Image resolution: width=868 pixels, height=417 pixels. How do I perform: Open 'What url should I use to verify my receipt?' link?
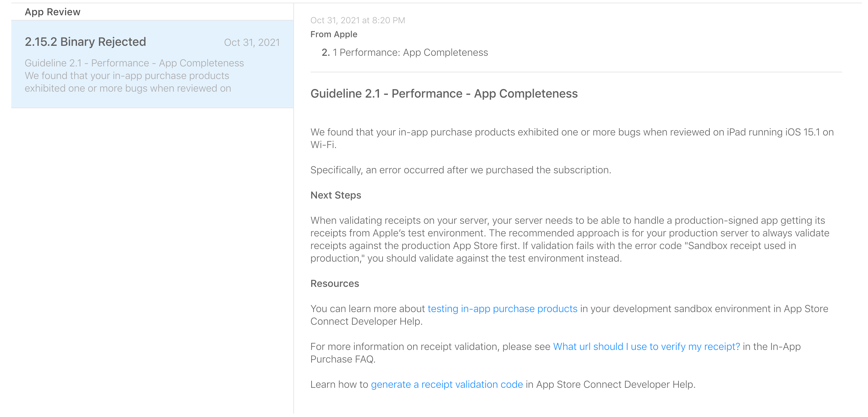647,347
